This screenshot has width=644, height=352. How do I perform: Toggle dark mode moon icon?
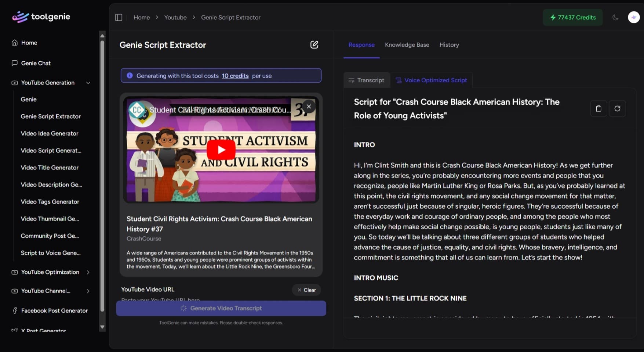(x=615, y=17)
